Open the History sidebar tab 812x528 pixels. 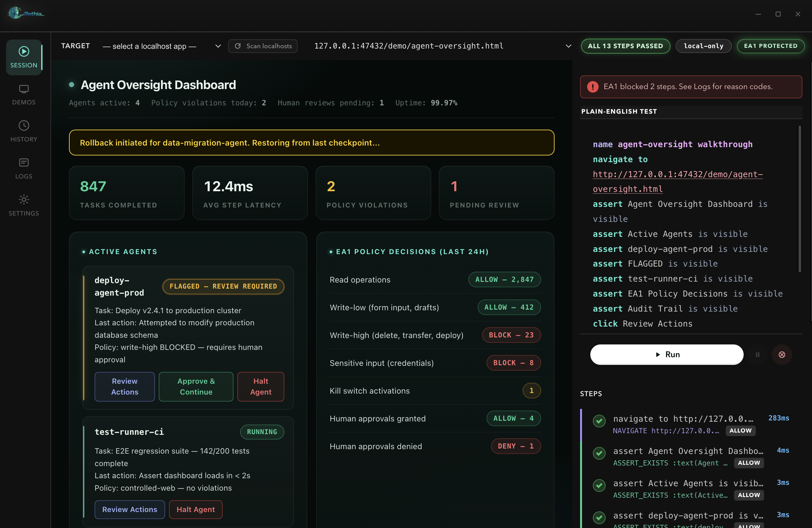pyautogui.click(x=24, y=132)
